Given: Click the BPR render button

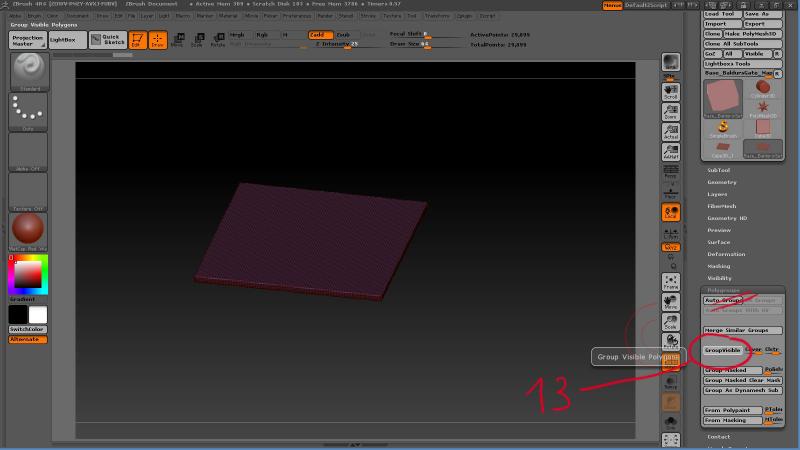Looking at the screenshot, I should tap(670, 63).
